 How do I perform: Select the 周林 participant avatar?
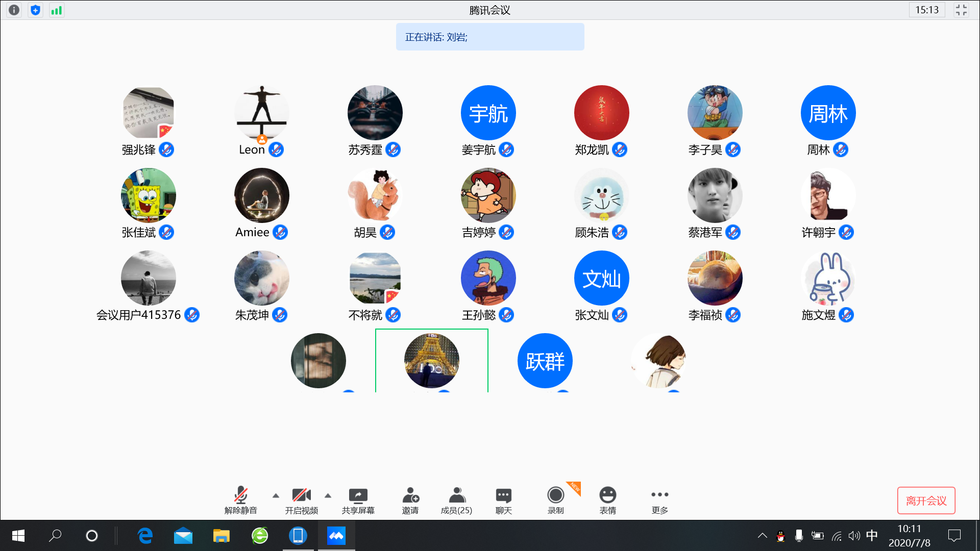(x=828, y=113)
